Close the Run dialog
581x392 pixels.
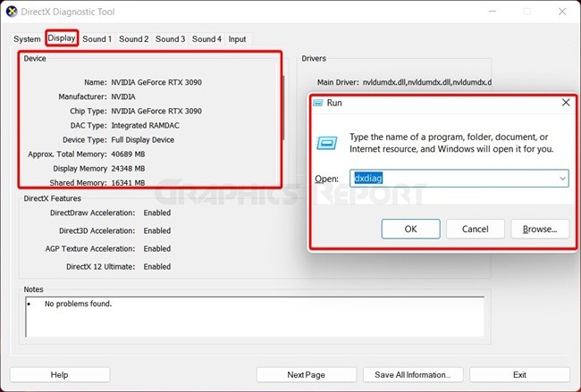tap(566, 103)
